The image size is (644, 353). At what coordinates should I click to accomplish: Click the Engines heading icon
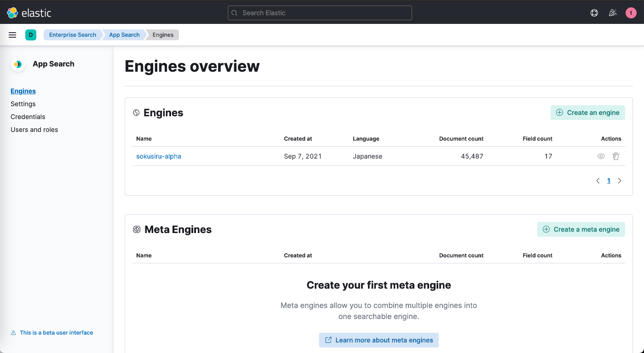click(x=136, y=113)
